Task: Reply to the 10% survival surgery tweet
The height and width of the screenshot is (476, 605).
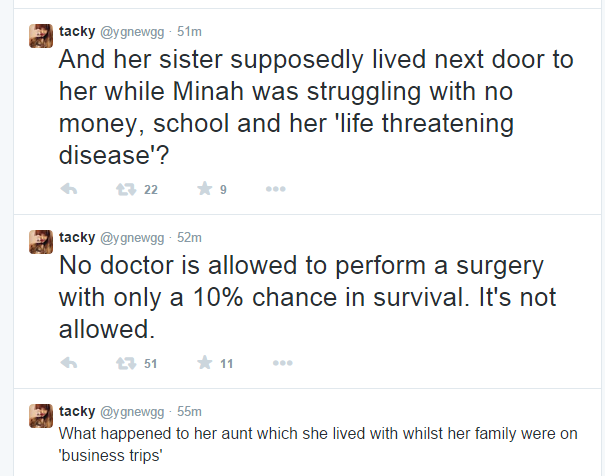Action: 69,363
